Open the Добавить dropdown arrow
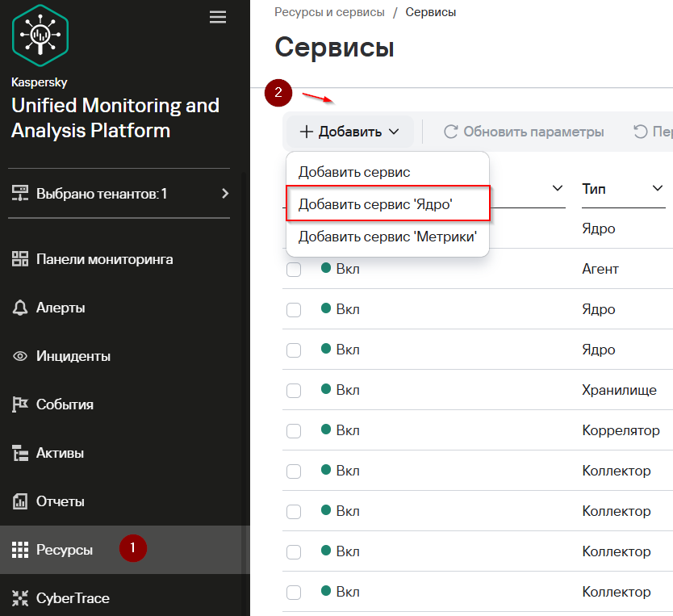 [394, 132]
